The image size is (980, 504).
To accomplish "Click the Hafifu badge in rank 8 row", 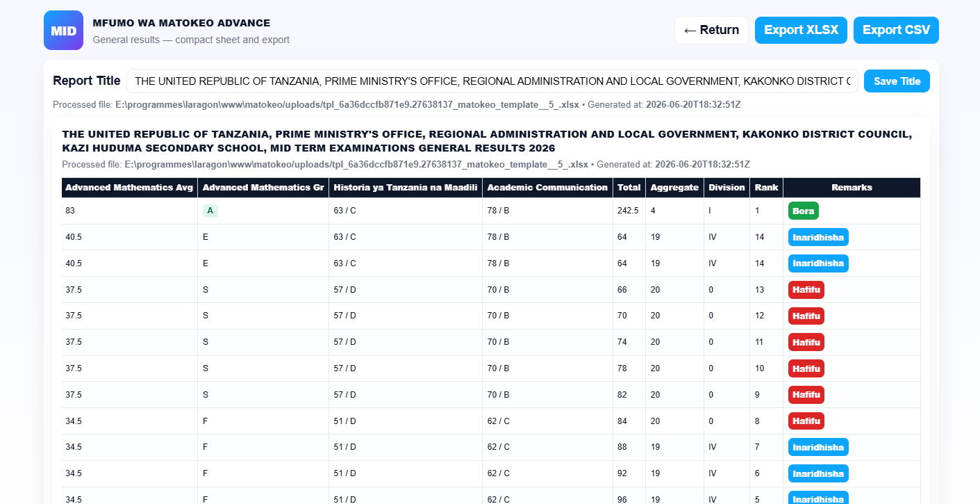I will [x=806, y=421].
